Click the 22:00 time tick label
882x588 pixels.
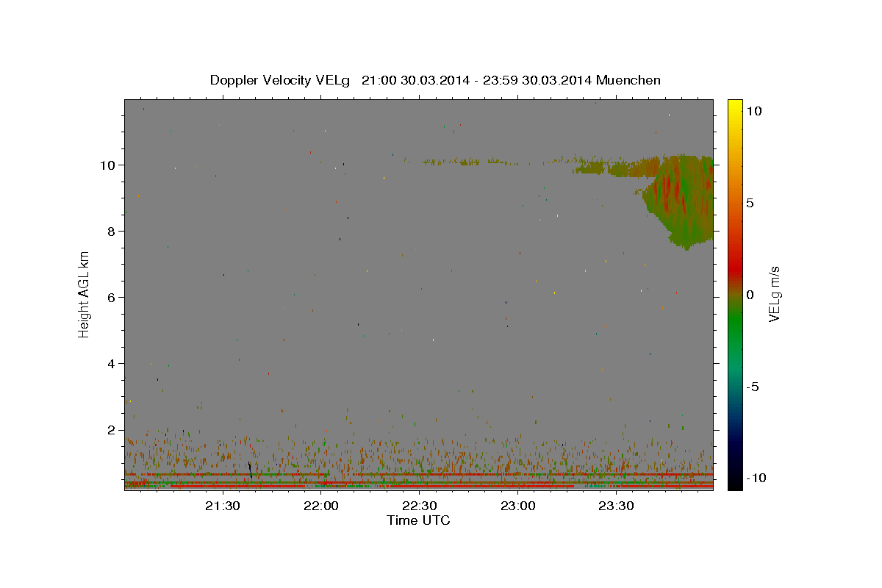[320, 506]
